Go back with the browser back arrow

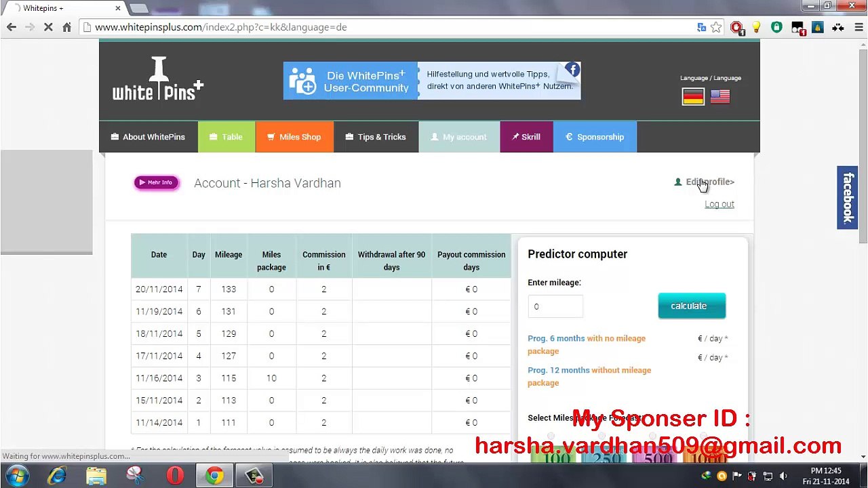12,27
